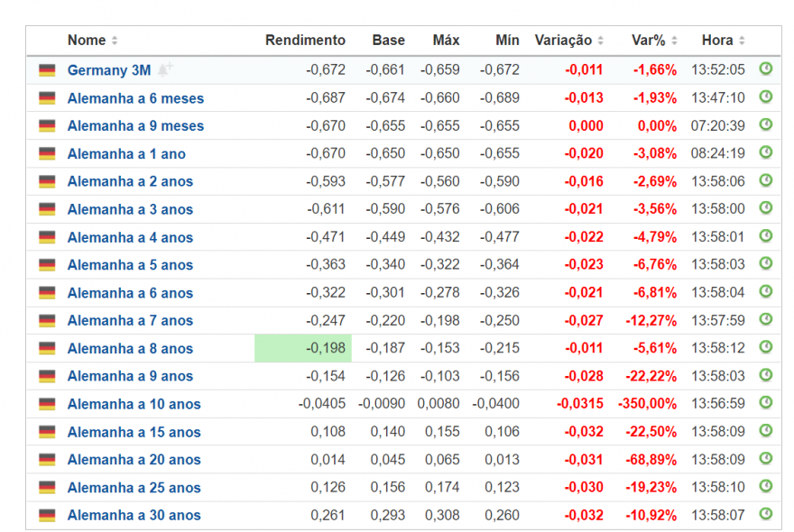Click the clock icon for Alemanha a 2 anos

point(766,179)
